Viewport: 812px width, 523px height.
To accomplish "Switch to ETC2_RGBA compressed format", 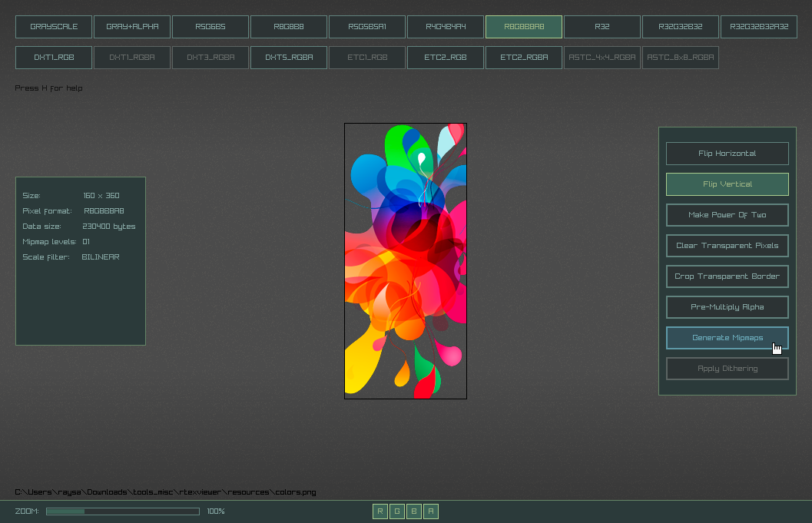I will tap(524, 58).
